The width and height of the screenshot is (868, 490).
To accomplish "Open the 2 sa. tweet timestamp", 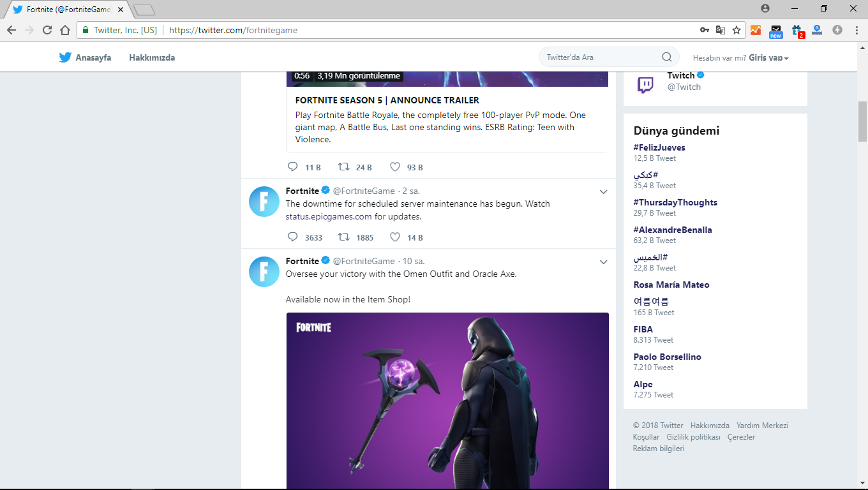I will click(412, 191).
